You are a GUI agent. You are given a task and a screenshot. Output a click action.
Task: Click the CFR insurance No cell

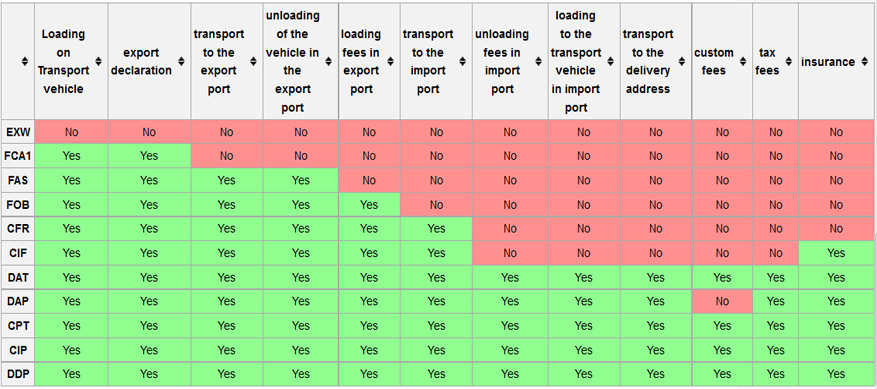(x=836, y=229)
